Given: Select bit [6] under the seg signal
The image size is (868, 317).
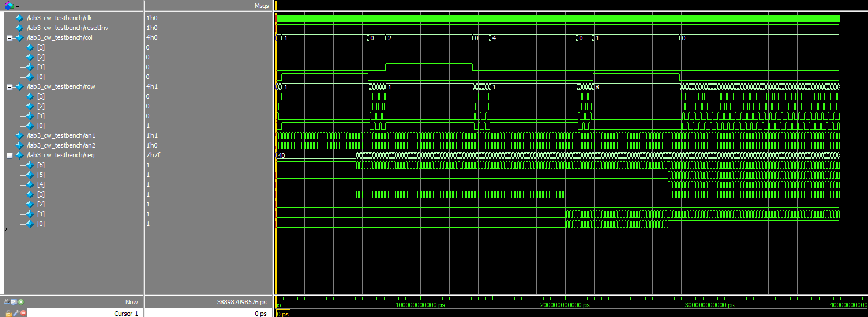Looking at the screenshot, I should point(41,165).
